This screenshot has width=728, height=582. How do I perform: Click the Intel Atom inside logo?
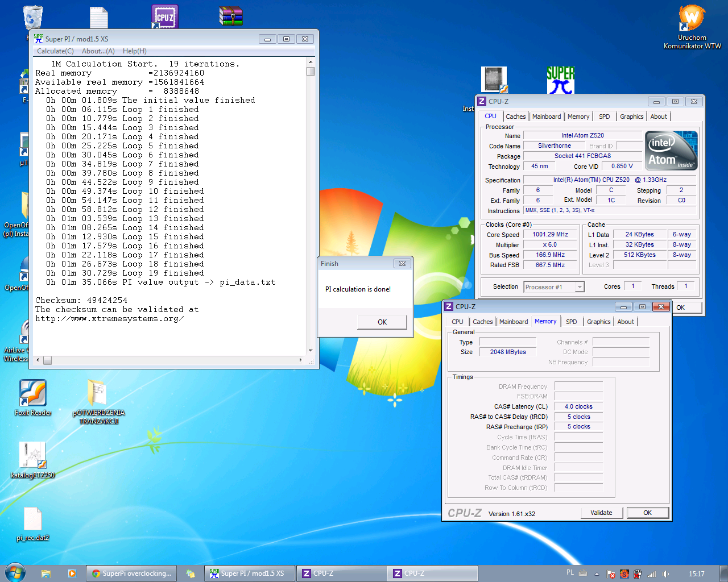click(671, 151)
